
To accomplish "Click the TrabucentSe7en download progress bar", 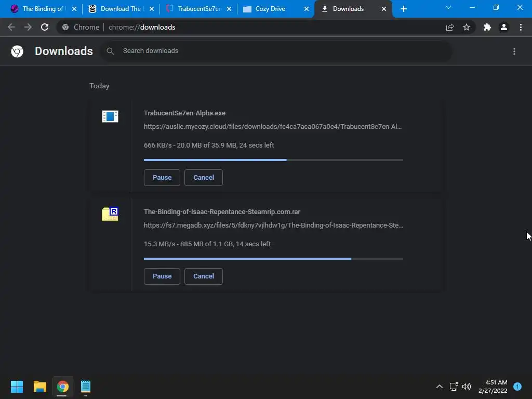I will [273, 160].
